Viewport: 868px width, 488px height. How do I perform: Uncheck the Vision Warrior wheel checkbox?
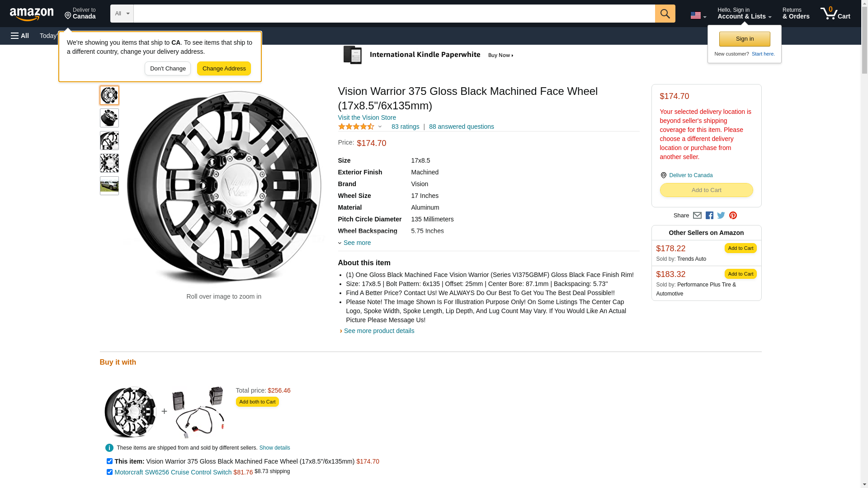click(109, 461)
